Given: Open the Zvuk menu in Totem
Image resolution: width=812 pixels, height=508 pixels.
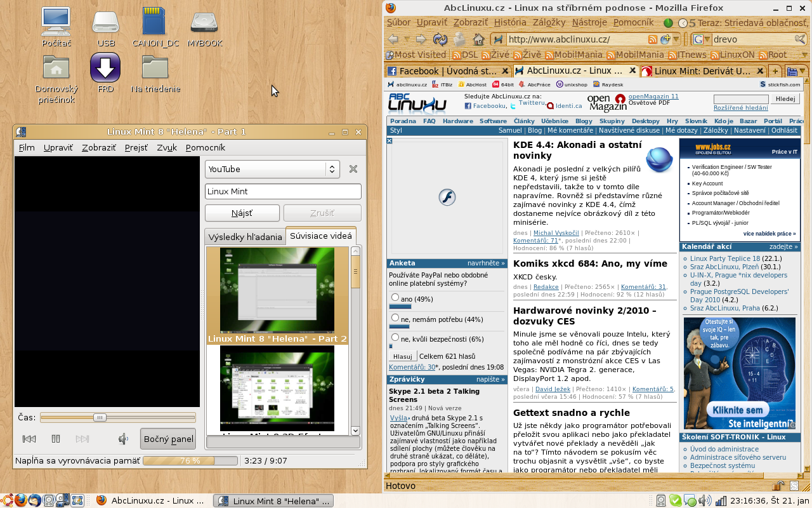Looking at the screenshot, I should tap(167, 147).
